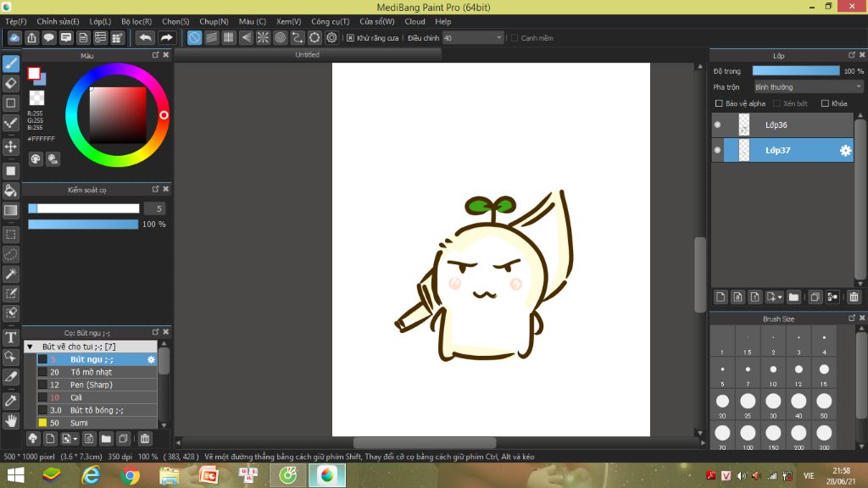The image size is (868, 488).
Task: Select the Bút tô bóng brush
Action: click(97, 411)
